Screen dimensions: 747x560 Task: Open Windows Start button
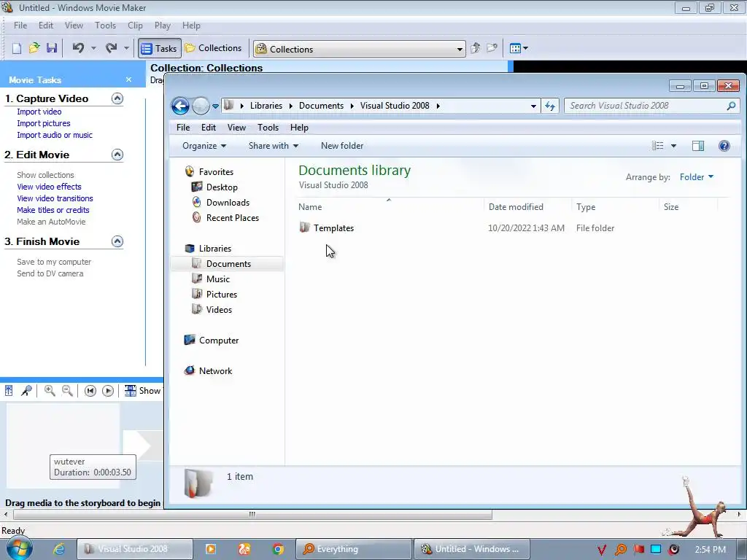(19, 549)
